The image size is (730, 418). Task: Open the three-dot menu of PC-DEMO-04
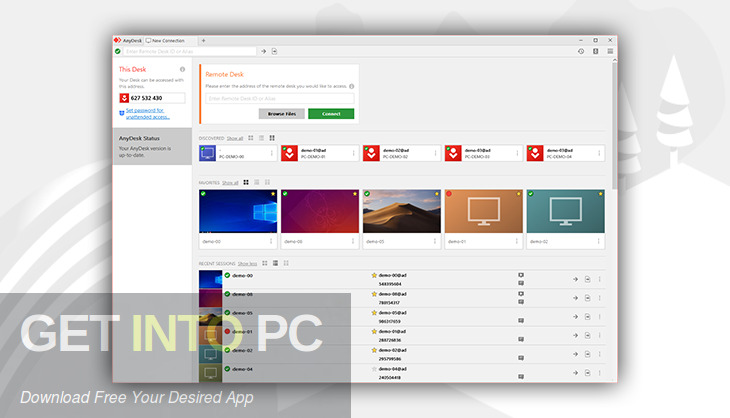[599, 153]
